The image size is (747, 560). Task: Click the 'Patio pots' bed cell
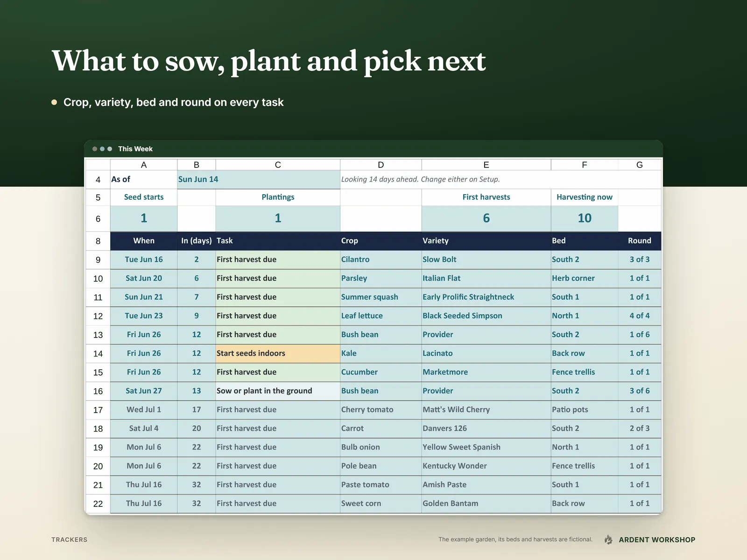[x=585, y=410]
